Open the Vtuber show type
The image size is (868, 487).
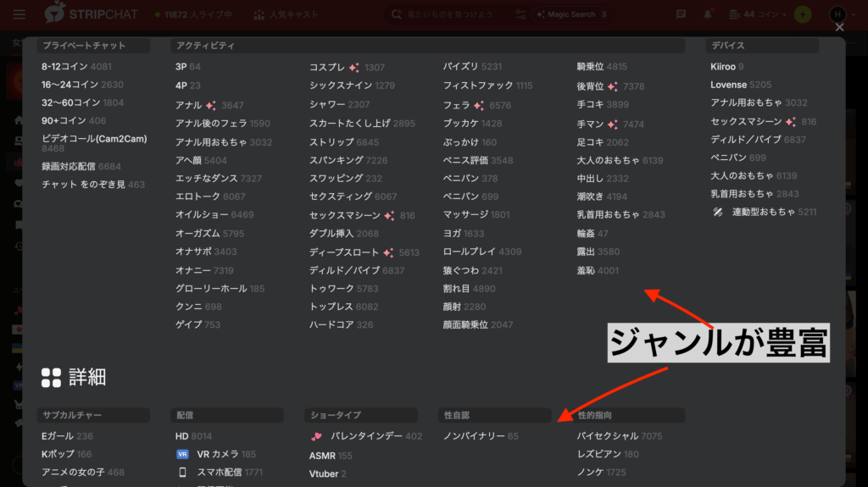[328, 474]
